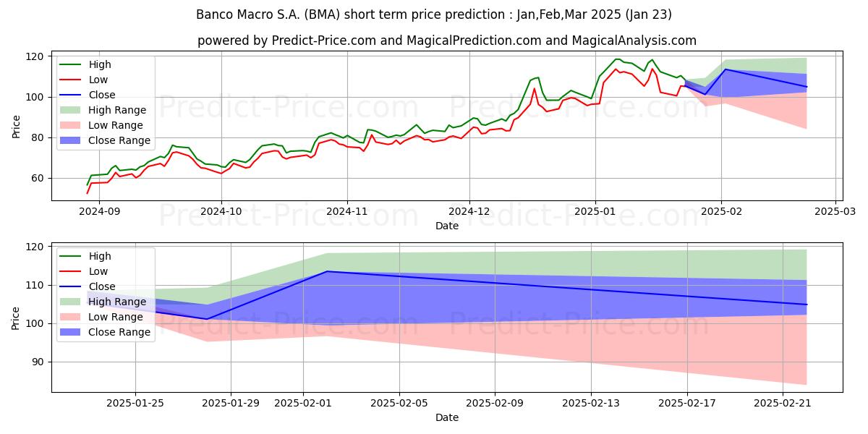This screenshot has height=434, width=868.
Task: Click the Banco Macro S.A. chart title
Action: 434,14
